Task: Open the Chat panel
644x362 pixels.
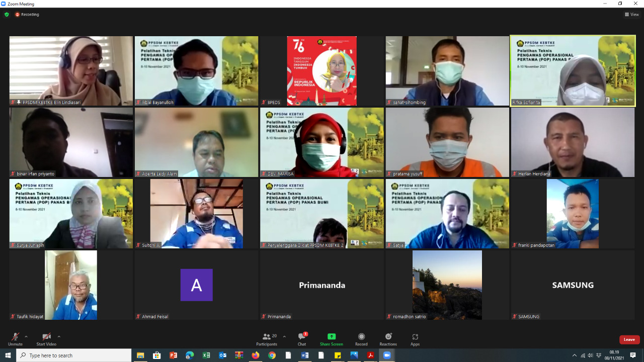Action: point(301,339)
